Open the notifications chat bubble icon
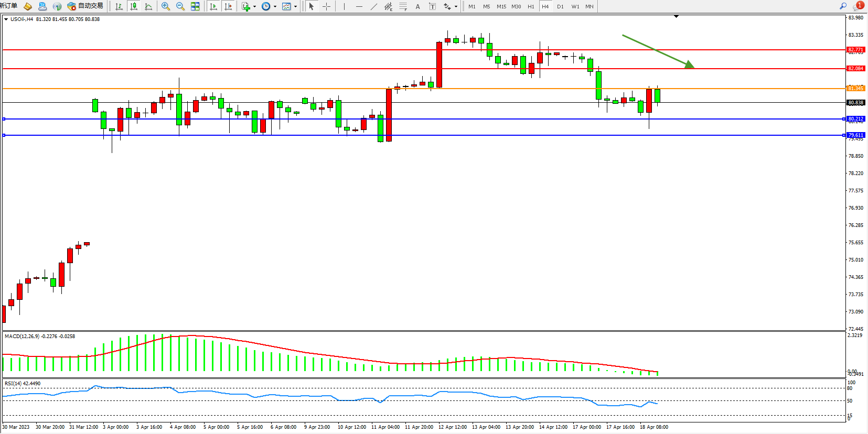This screenshot has height=434, width=868. [x=858, y=6]
